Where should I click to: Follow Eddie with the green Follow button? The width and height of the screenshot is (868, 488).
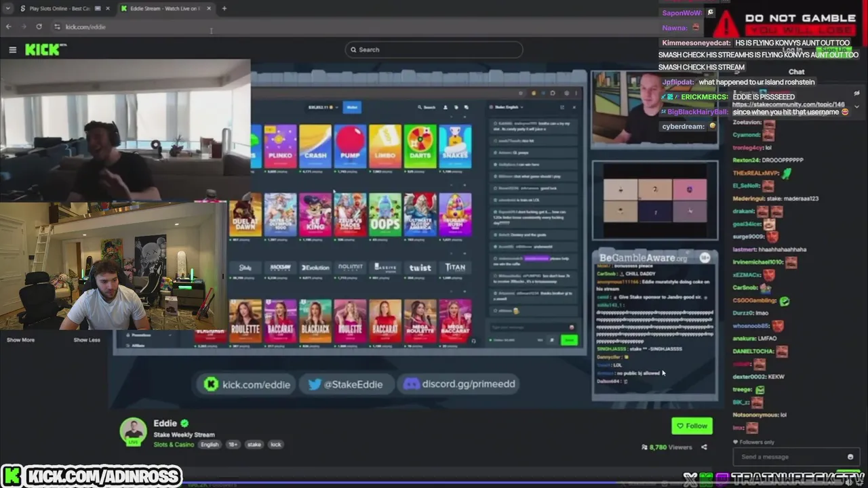point(692,426)
